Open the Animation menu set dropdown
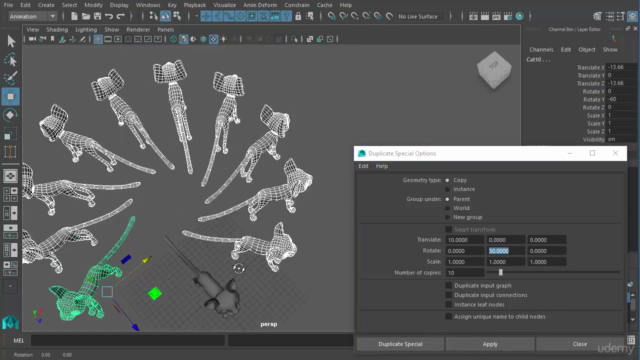Screen dimensions: 640x360 [33, 16]
